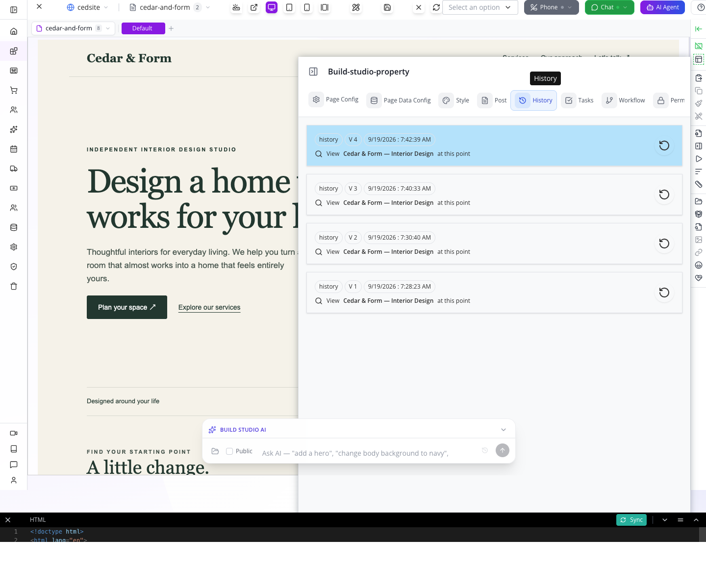The image size is (706, 588).
Task: Restore history version V 3
Action: (x=664, y=195)
